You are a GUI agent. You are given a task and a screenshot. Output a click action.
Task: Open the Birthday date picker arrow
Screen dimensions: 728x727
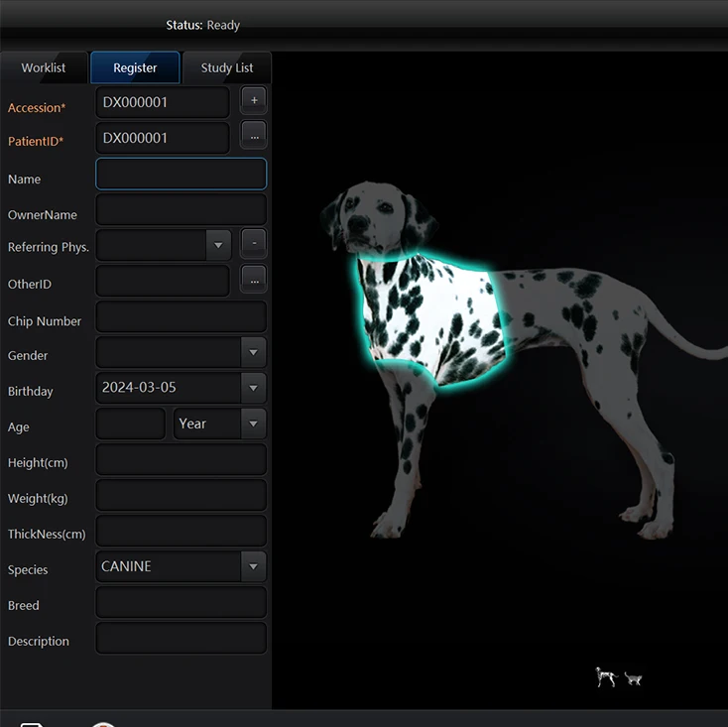click(254, 388)
